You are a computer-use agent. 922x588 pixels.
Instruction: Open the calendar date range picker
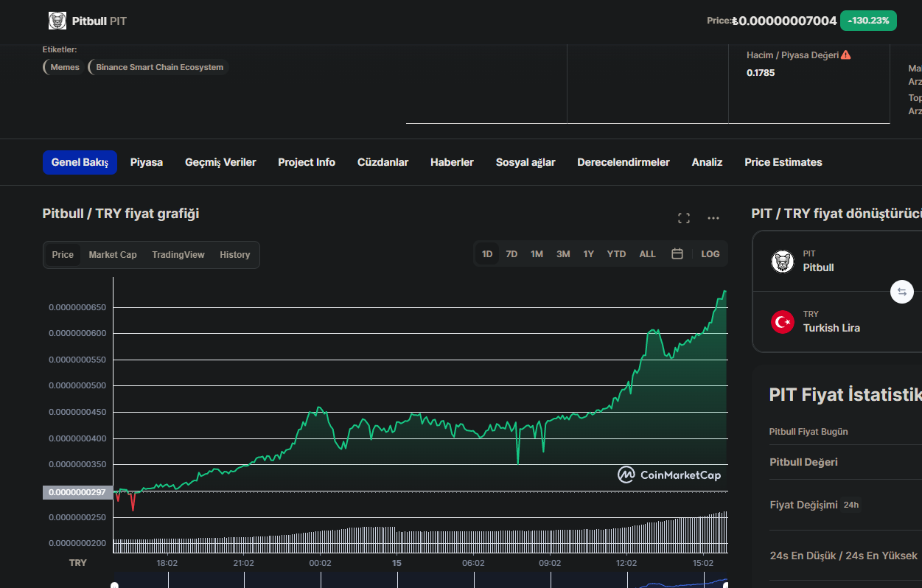click(677, 253)
